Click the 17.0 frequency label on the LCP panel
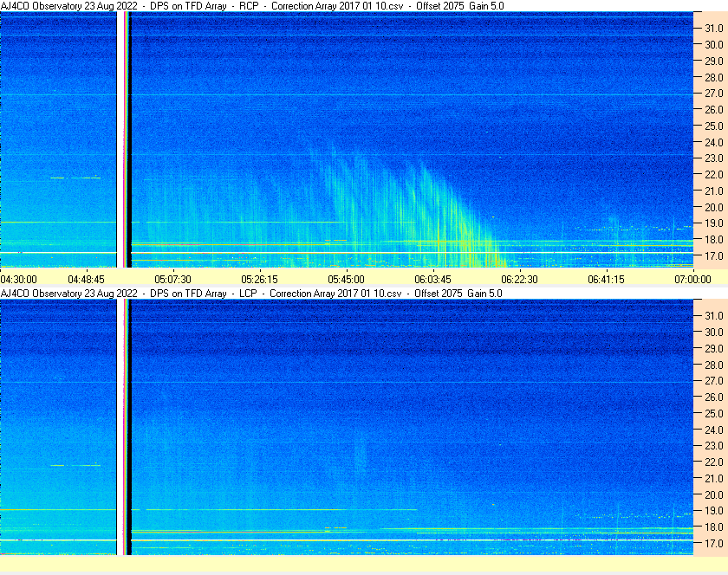This screenshot has width=728, height=575. [714, 543]
